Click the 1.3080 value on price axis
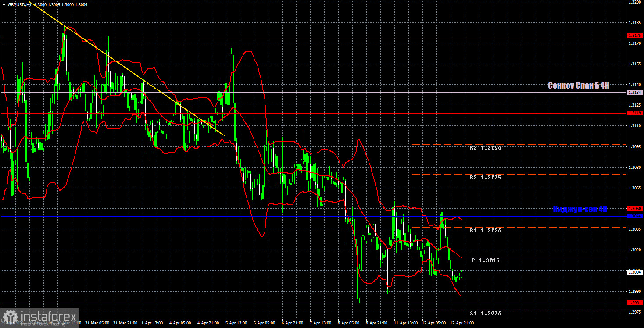This screenshot has height=328, width=644. coord(634,168)
